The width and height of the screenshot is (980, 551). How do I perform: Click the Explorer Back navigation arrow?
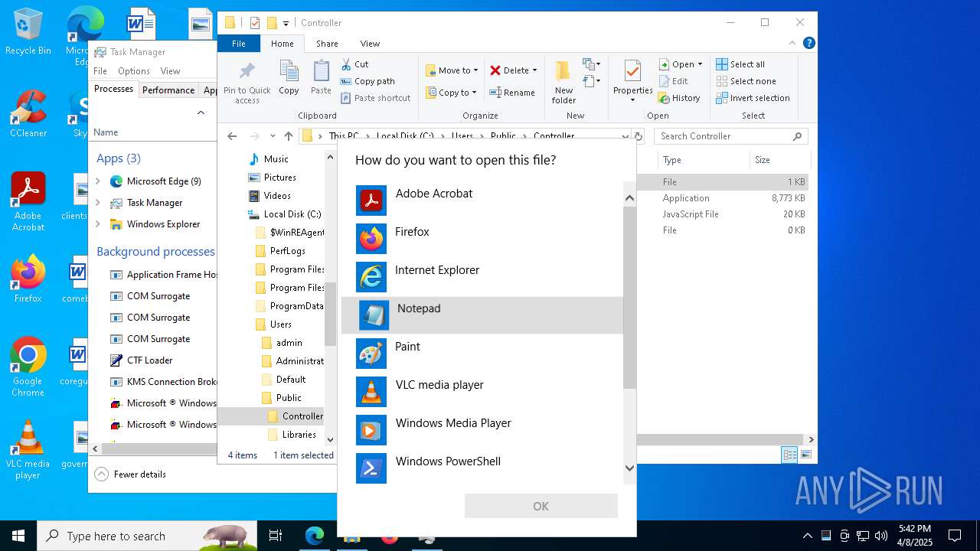[232, 136]
